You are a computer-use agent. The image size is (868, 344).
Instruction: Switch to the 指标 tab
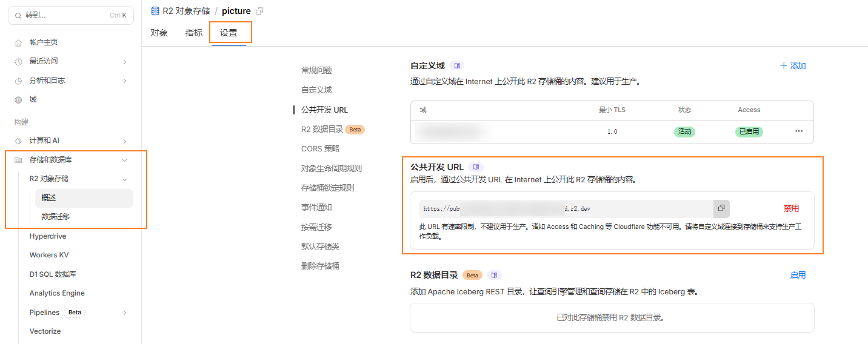click(x=194, y=33)
